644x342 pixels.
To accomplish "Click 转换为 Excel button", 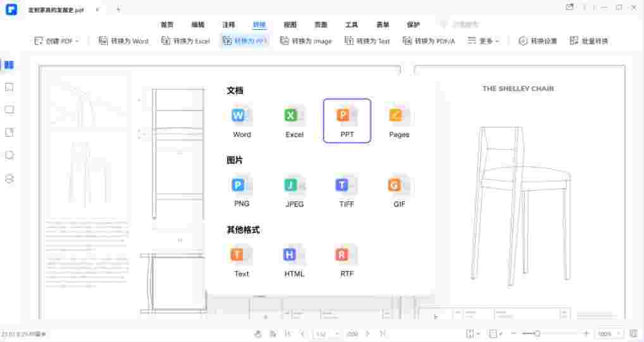I will pos(185,41).
